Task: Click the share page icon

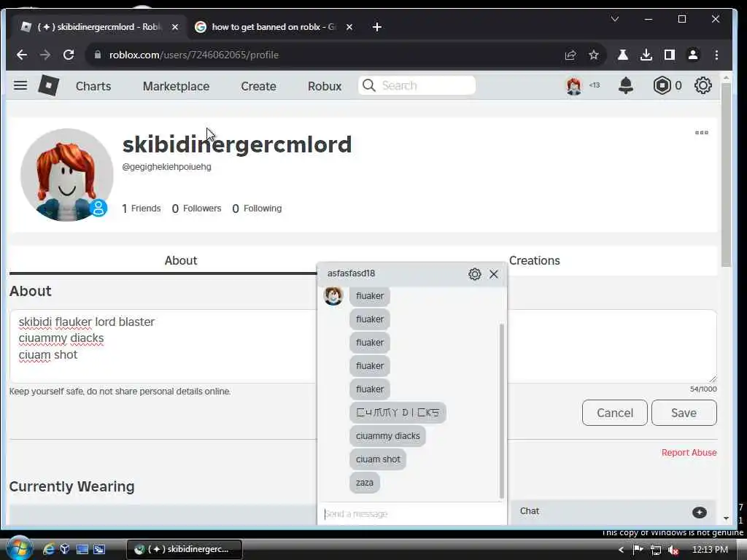Action: coord(570,55)
